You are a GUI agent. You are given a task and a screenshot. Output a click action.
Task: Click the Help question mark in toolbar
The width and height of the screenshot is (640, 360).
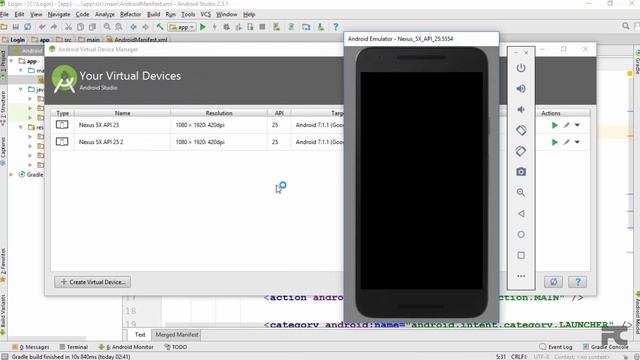coord(336,27)
